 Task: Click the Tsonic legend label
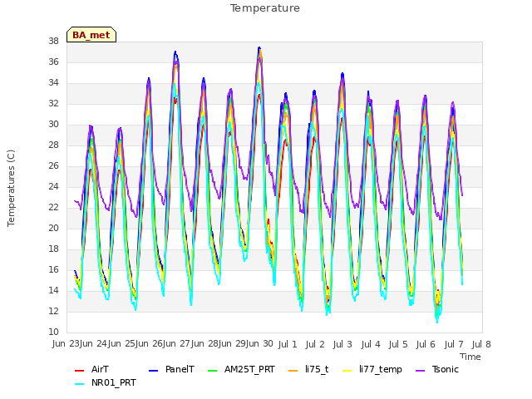coord(446,369)
